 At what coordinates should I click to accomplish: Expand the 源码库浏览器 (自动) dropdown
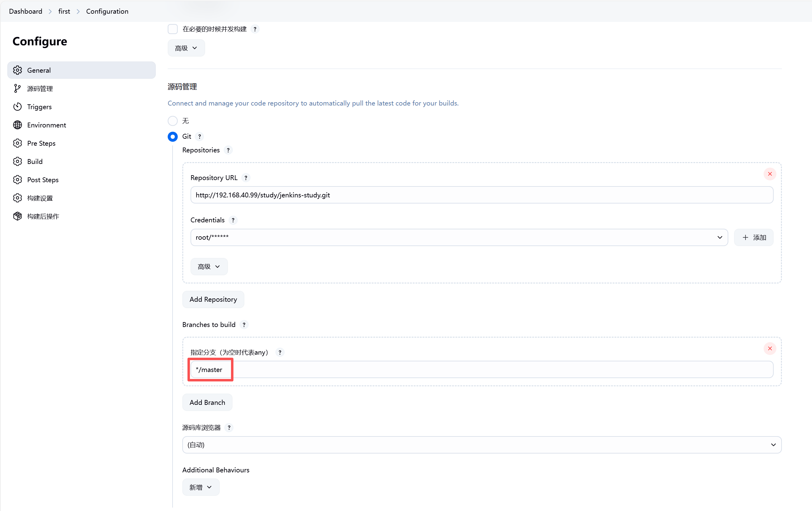click(481, 445)
